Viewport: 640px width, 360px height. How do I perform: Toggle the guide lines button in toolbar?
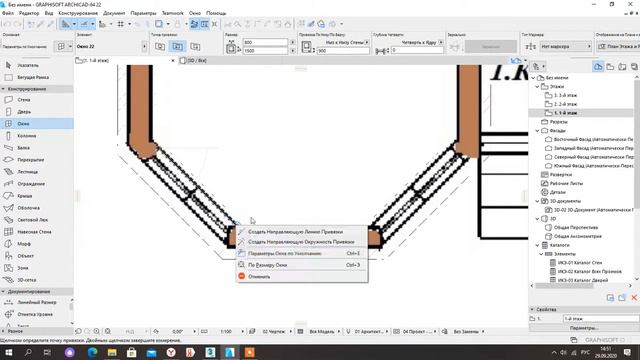65,24
